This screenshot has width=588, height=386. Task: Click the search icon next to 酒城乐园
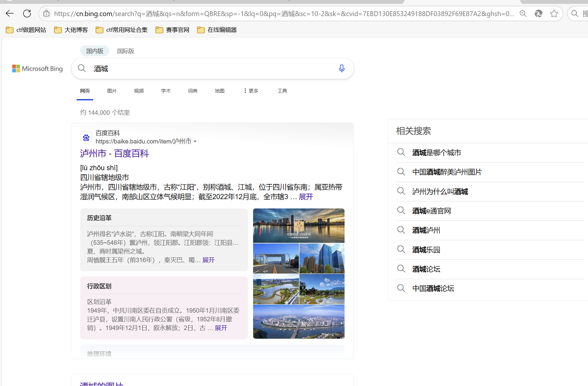[x=401, y=249]
